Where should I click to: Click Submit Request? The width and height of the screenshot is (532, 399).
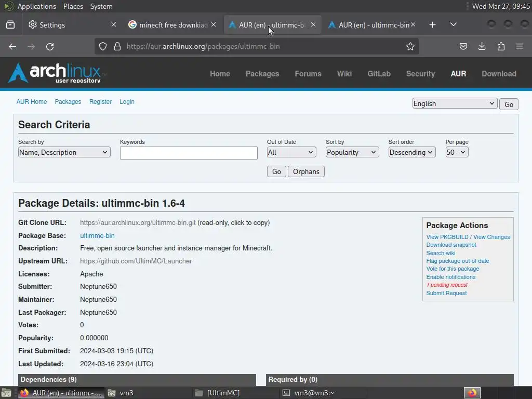[x=446, y=293]
